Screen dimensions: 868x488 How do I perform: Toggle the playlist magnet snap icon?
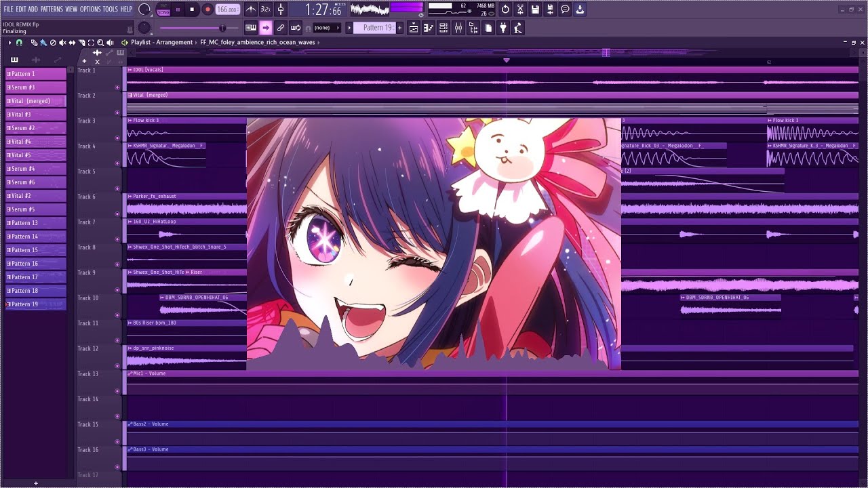coord(19,43)
